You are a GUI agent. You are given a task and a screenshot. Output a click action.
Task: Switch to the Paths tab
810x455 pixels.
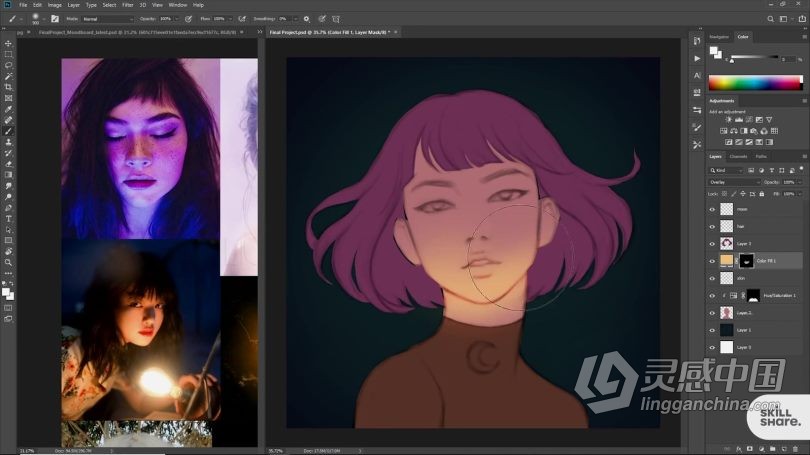(761, 156)
